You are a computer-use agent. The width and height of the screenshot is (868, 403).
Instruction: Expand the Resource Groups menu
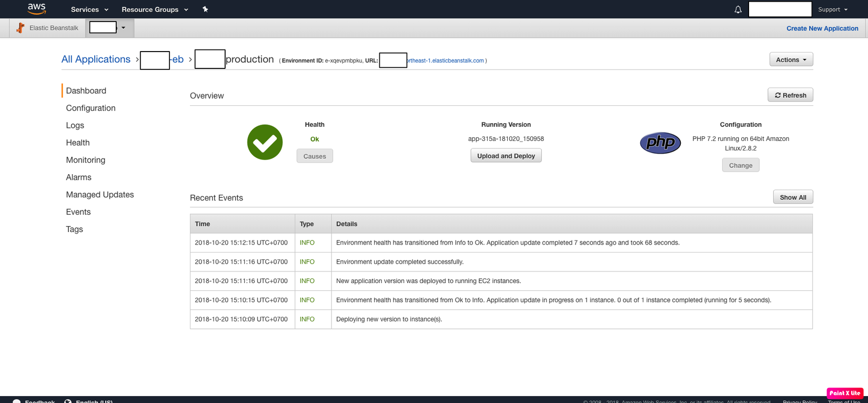point(155,9)
